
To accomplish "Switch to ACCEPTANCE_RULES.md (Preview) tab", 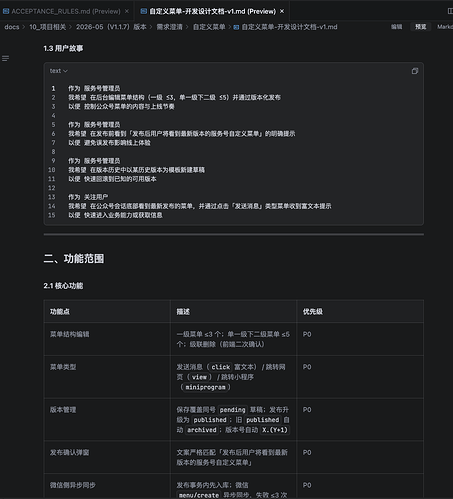I will [66, 11].
